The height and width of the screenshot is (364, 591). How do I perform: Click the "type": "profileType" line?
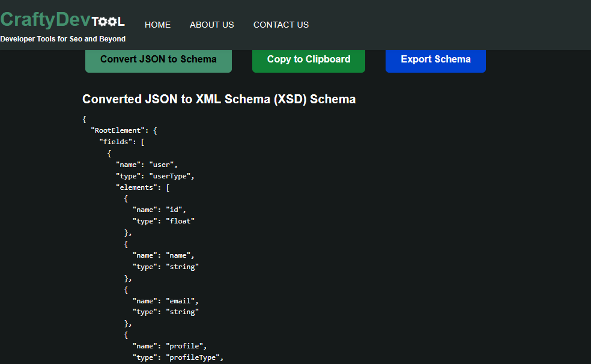(178, 357)
